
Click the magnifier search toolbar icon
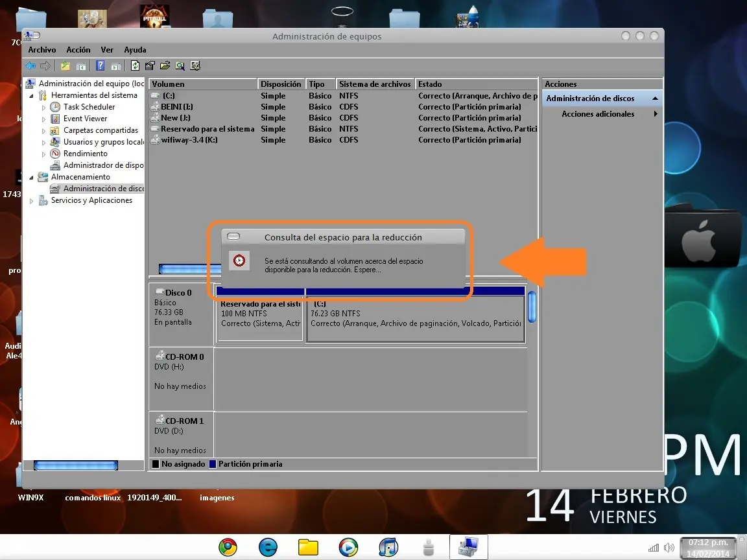click(180, 65)
